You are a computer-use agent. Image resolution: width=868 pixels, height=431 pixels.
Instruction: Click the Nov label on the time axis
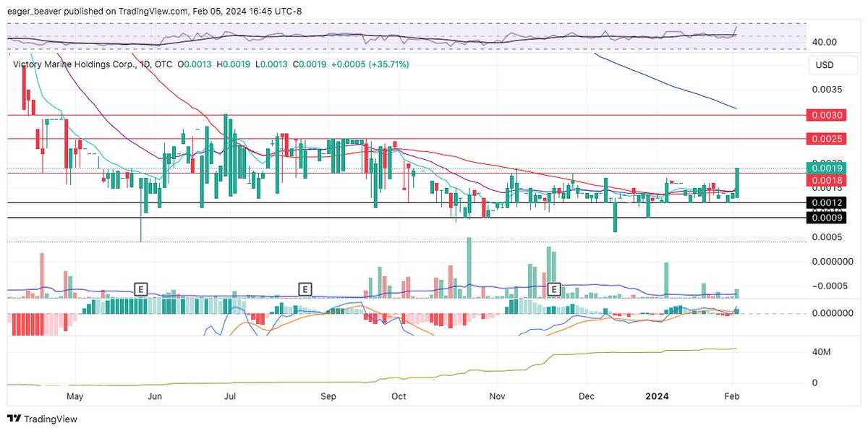[x=497, y=396]
